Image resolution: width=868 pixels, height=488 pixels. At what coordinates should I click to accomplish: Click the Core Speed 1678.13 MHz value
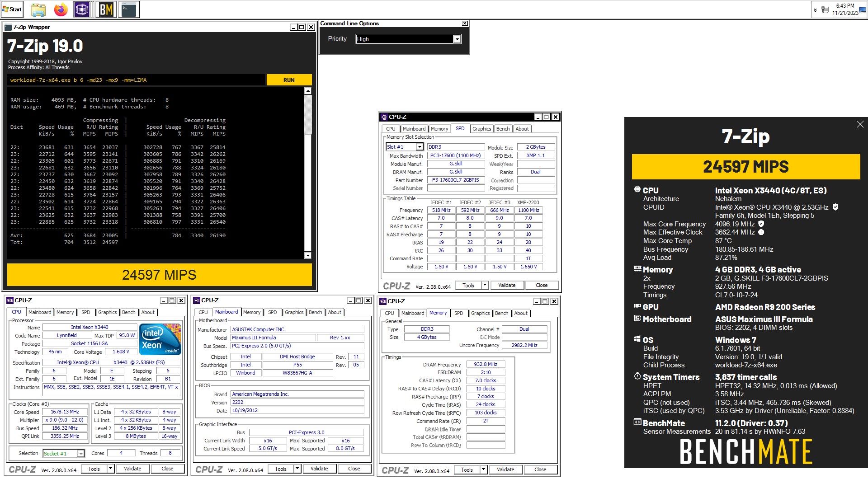coord(65,412)
